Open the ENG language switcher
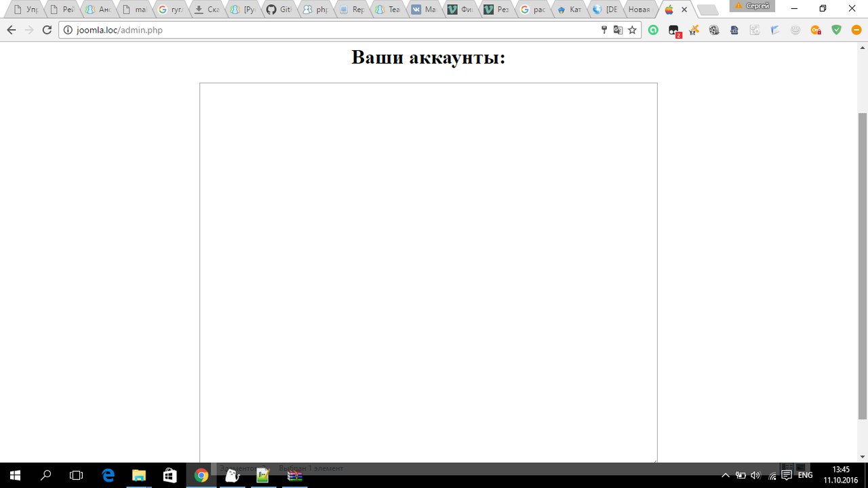Screen dimensions: 868x488 click(x=805, y=476)
